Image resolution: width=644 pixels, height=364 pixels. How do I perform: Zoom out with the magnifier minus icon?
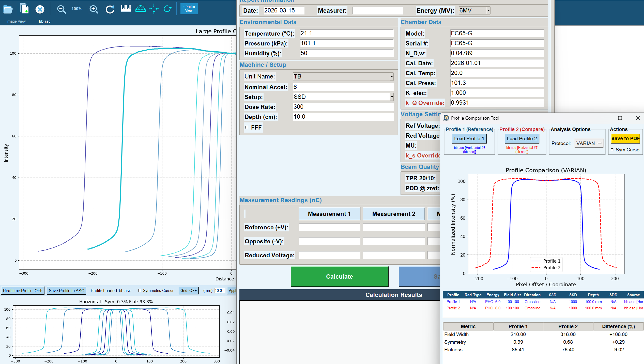[61, 9]
